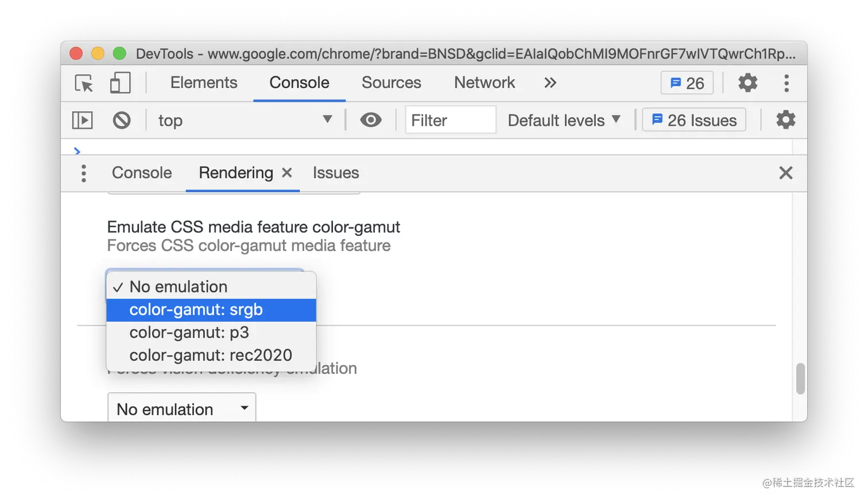Click the Filter input field
Screen dimensions: 868x502
coord(451,120)
